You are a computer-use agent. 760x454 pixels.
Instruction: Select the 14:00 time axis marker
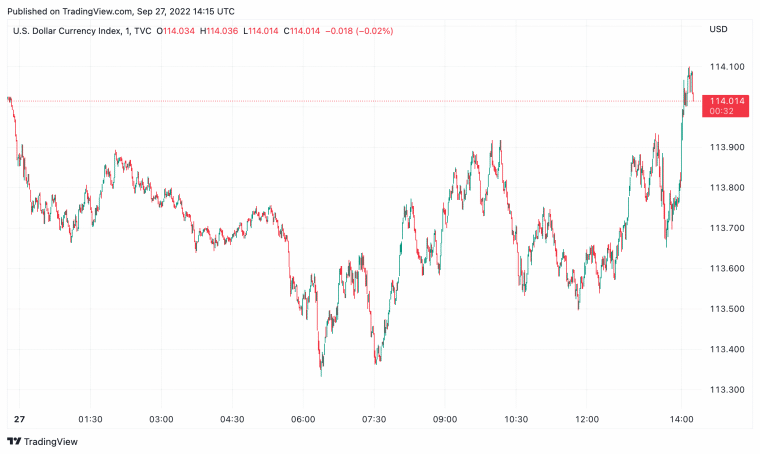[x=682, y=419]
